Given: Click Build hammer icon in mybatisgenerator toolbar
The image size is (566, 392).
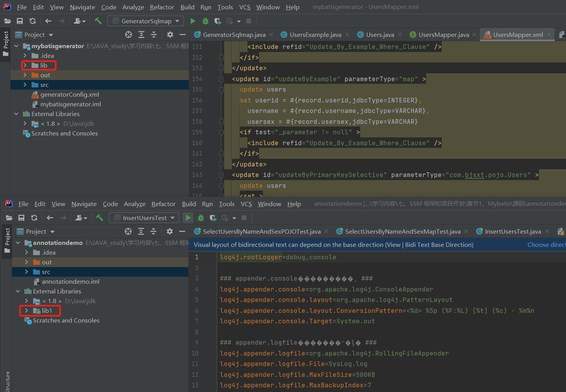Looking at the screenshot, I should coord(98,21).
